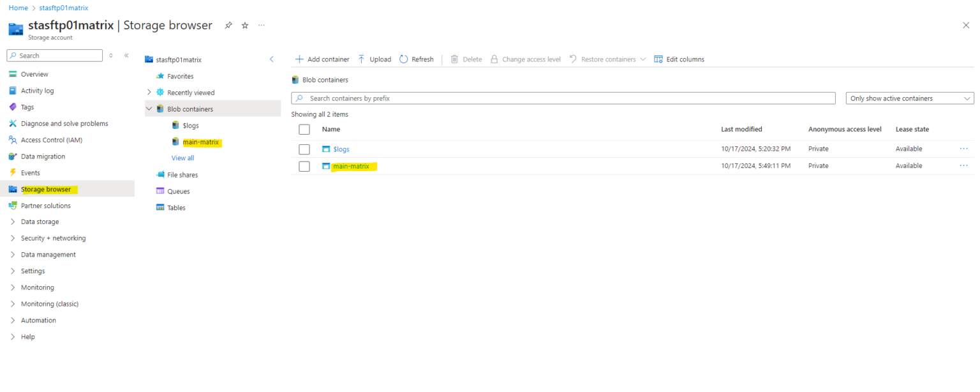Open the main-matrix container link
980x392 pixels.
(350, 165)
